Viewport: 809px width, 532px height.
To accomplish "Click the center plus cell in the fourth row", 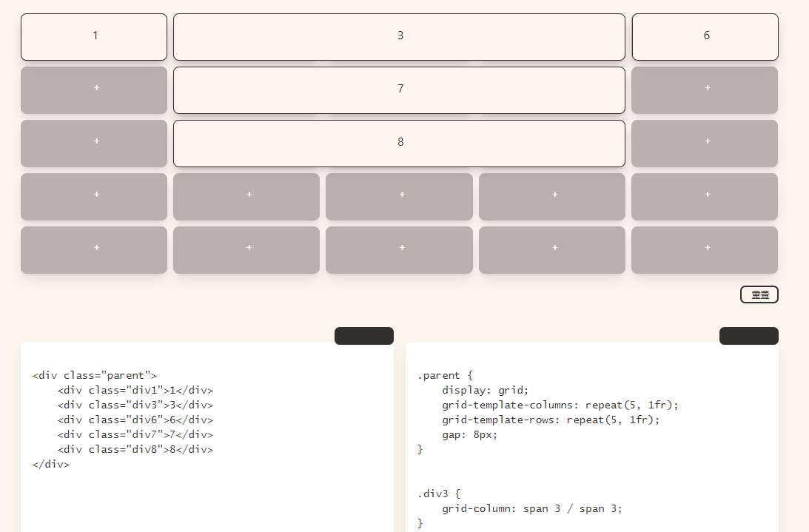I will (x=399, y=196).
